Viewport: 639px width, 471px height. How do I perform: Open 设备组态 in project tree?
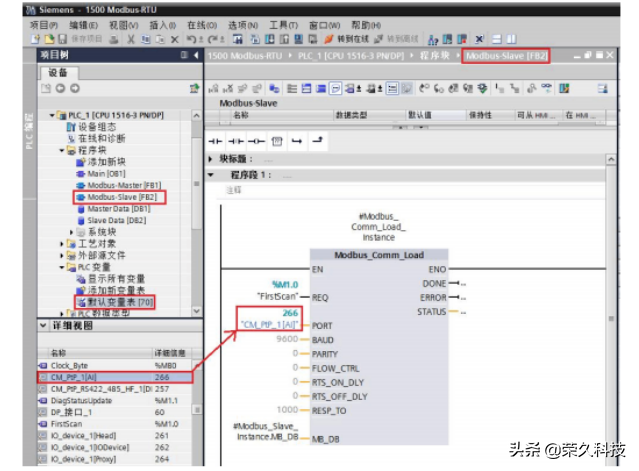click(x=97, y=127)
